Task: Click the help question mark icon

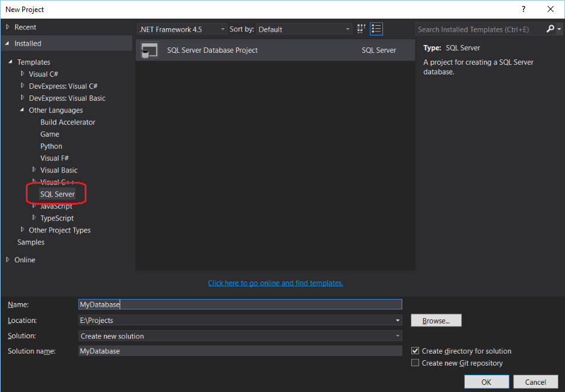Action: (x=524, y=9)
